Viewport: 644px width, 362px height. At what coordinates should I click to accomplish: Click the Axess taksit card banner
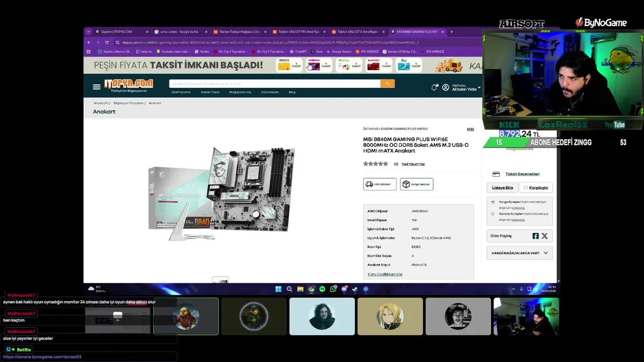pos(290,65)
